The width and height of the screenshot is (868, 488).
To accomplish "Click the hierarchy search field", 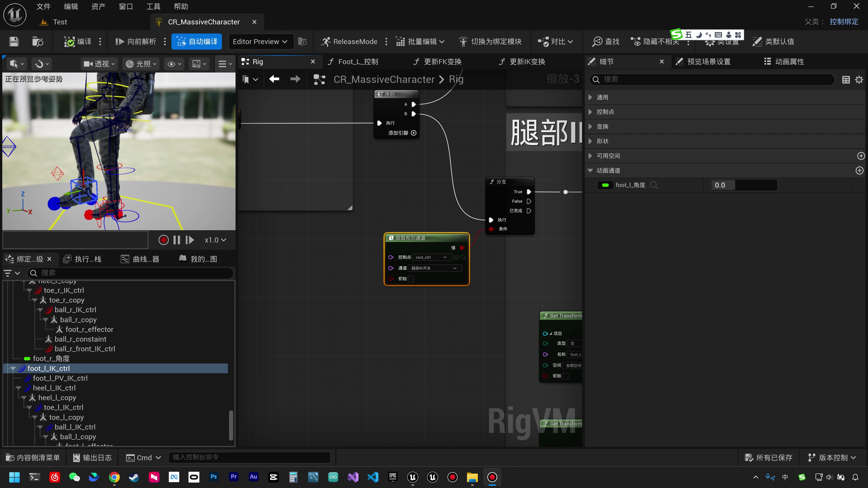I will (x=130, y=273).
